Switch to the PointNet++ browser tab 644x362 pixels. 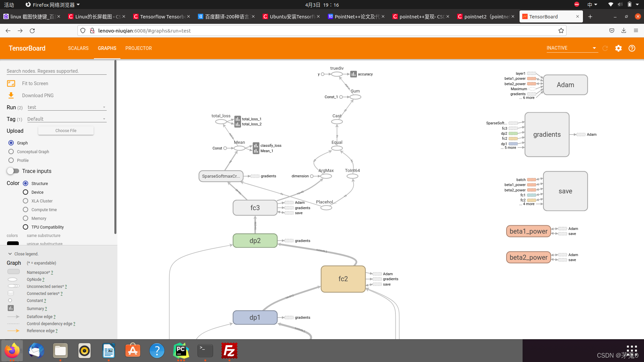[357, 16]
